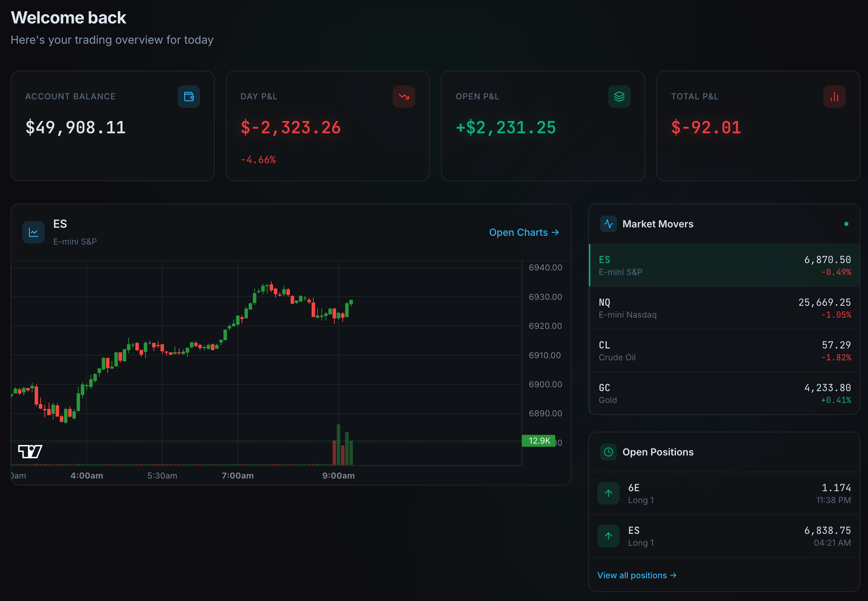
Task: Click the ES chart icon beside E-mini S&P
Action: pyautogui.click(x=33, y=232)
